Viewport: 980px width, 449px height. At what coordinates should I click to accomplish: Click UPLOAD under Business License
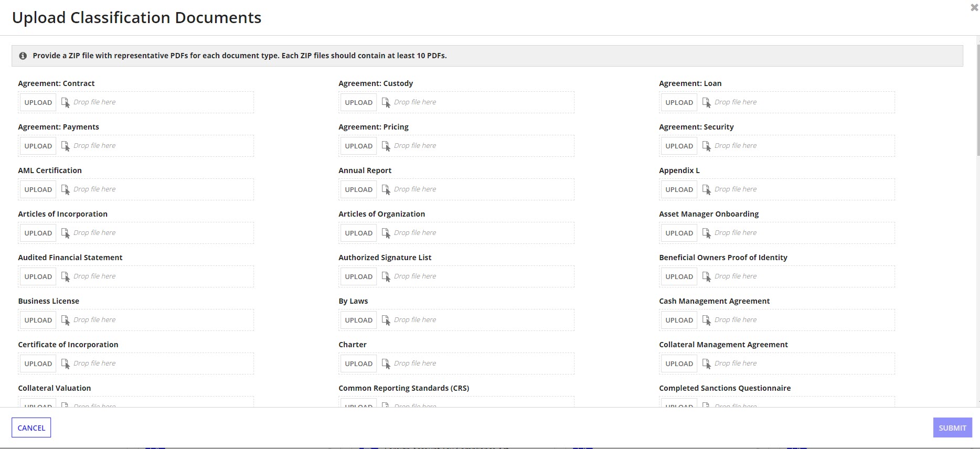point(38,320)
